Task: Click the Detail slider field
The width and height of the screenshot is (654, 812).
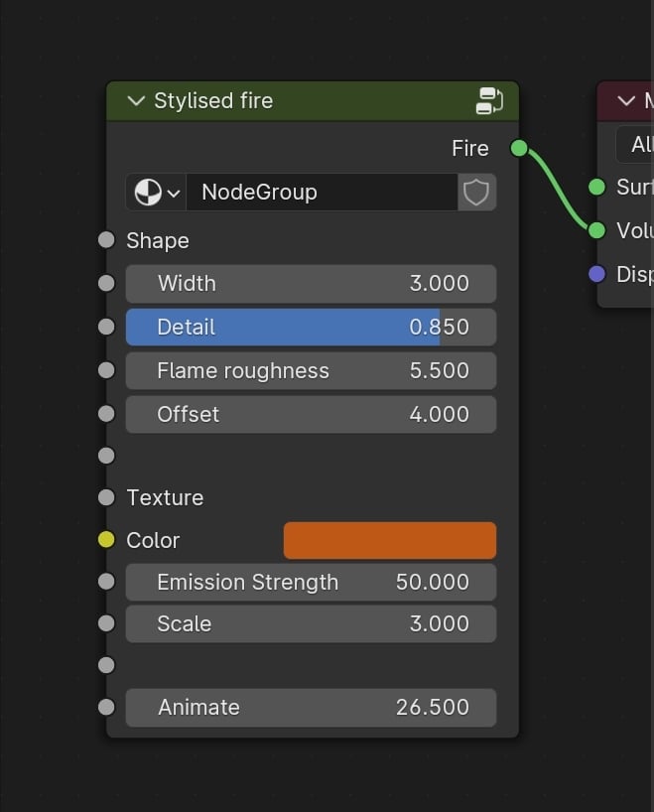Action: tap(311, 327)
